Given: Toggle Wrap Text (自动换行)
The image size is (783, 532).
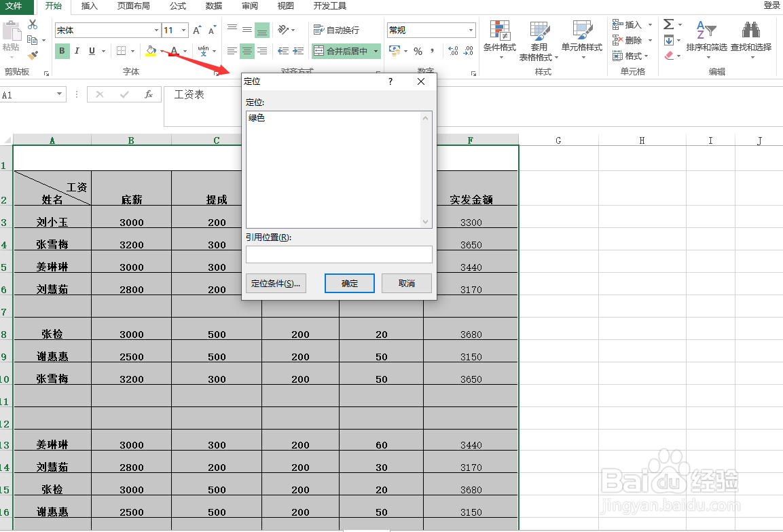Looking at the screenshot, I should tap(337, 30).
